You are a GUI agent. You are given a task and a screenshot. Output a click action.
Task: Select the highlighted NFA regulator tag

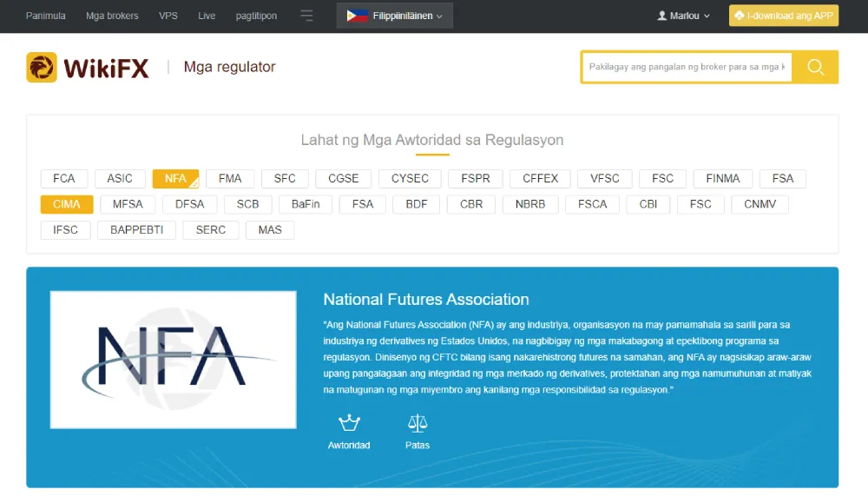175,178
